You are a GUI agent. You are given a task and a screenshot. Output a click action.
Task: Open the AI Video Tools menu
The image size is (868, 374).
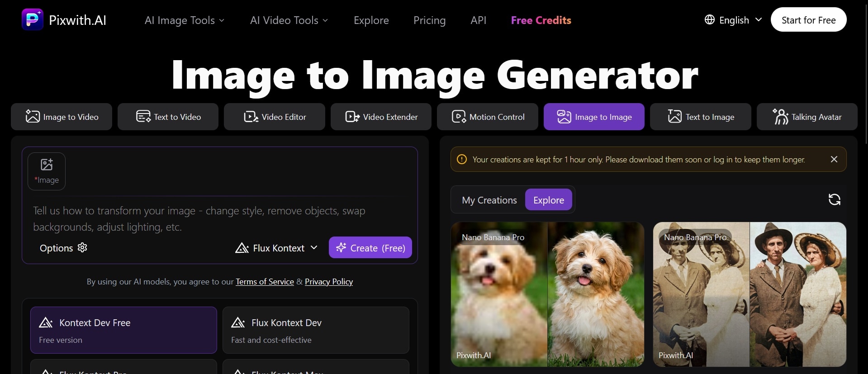point(289,20)
